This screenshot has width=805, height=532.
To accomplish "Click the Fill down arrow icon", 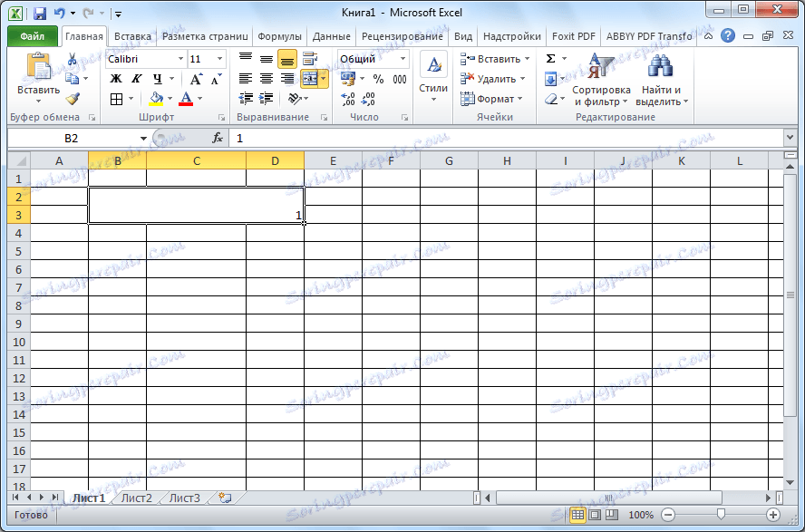I will point(550,79).
